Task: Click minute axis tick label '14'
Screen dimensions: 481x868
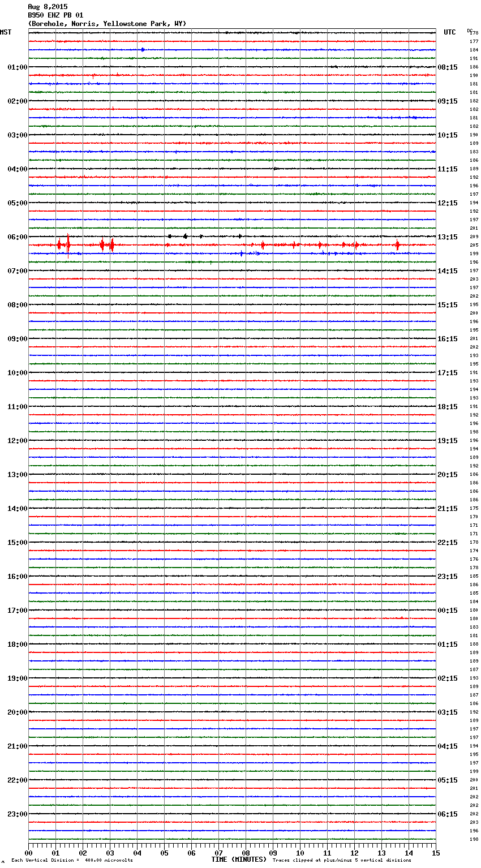Action: [409, 853]
